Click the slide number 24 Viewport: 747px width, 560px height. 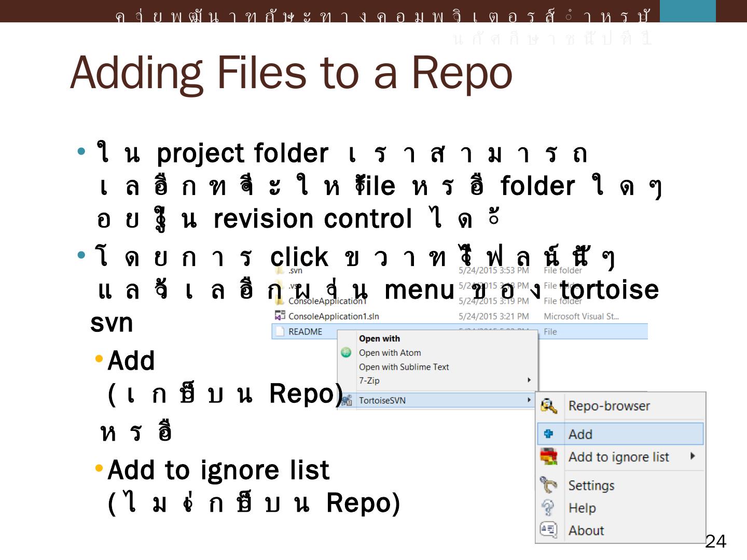click(x=715, y=541)
